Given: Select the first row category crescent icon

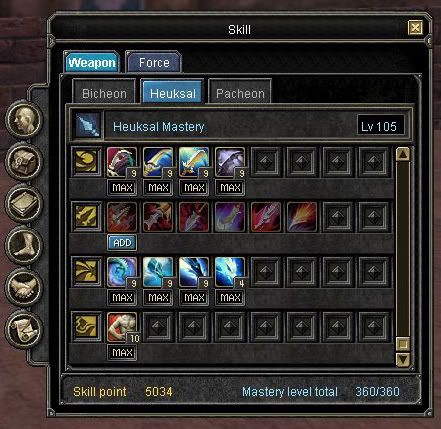Looking at the screenshot, I should (x=87, y=162).
